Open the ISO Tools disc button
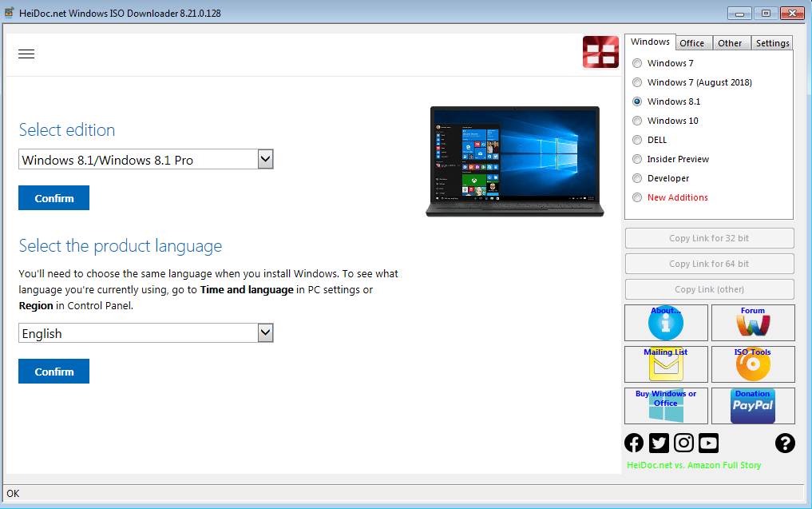The image size is (812, 509). (753, 364)
